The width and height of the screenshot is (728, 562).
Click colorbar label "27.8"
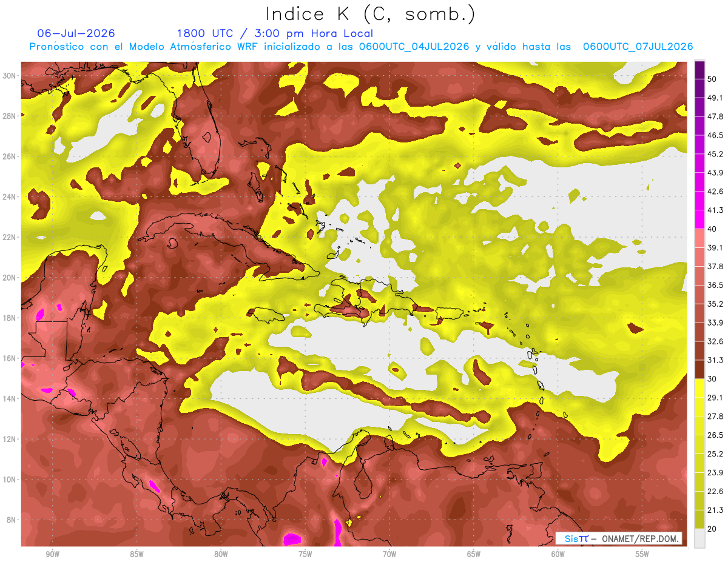[x=715, y=416]
